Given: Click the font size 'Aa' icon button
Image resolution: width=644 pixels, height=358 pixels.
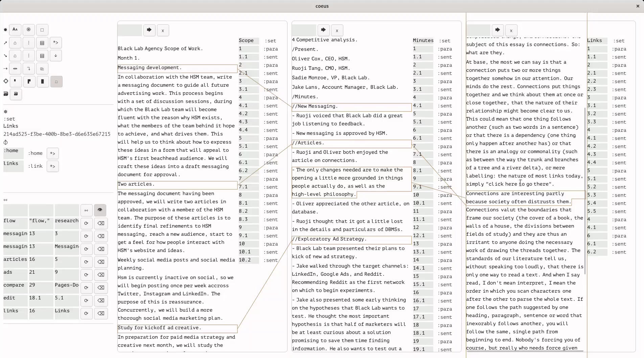Looking at the screenshot, I should click(15, 30).
